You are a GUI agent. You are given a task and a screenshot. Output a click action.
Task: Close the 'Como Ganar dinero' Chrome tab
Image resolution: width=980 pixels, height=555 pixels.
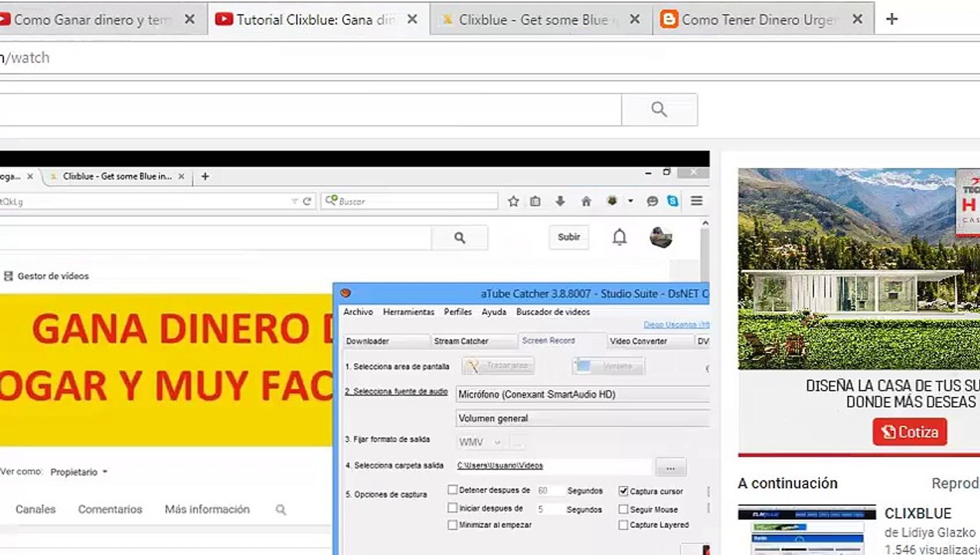[190, 20]
